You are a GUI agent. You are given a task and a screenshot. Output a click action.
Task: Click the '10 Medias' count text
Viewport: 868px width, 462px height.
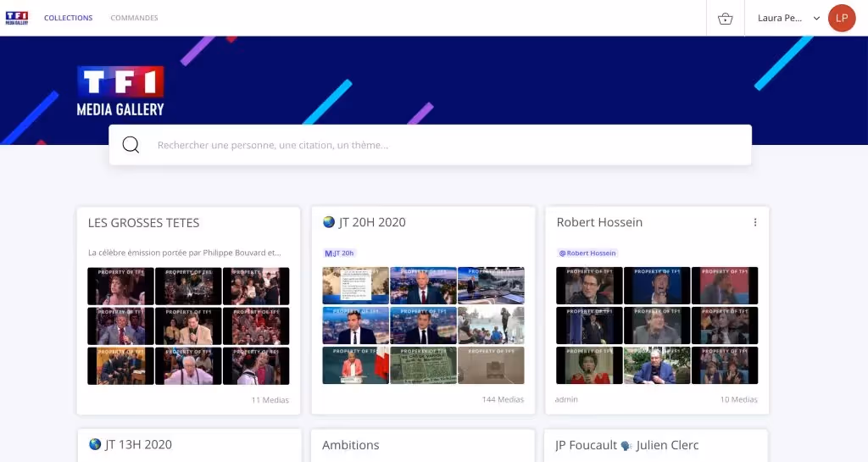pyautogui.click(x=738, y=399)
